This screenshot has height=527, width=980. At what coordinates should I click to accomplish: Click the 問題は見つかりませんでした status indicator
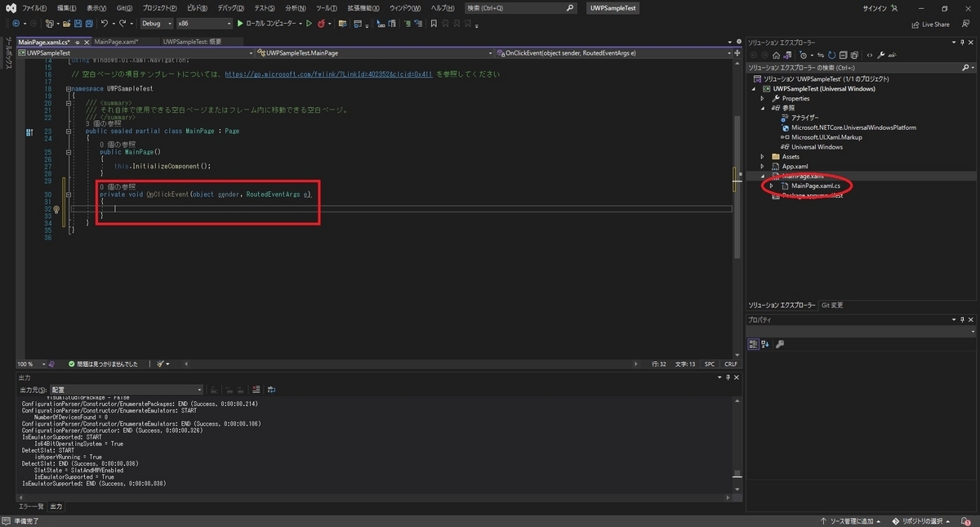click(x=103, y=364)
